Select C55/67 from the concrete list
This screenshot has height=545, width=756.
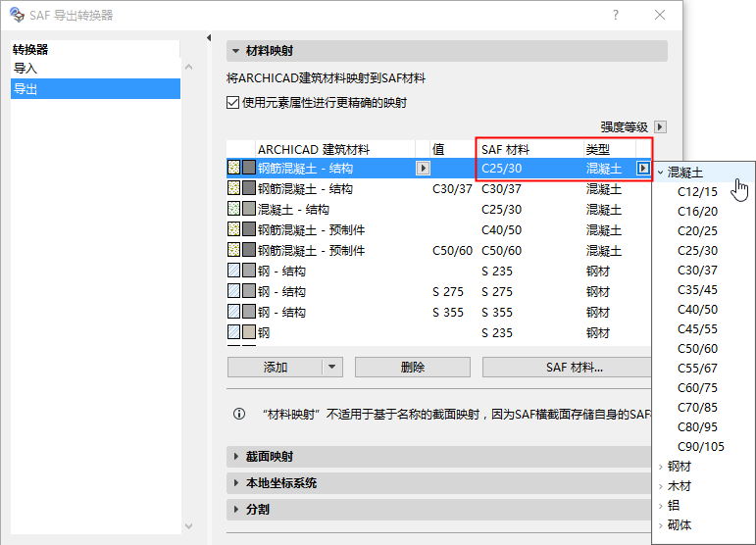click(x=697, y=369)
